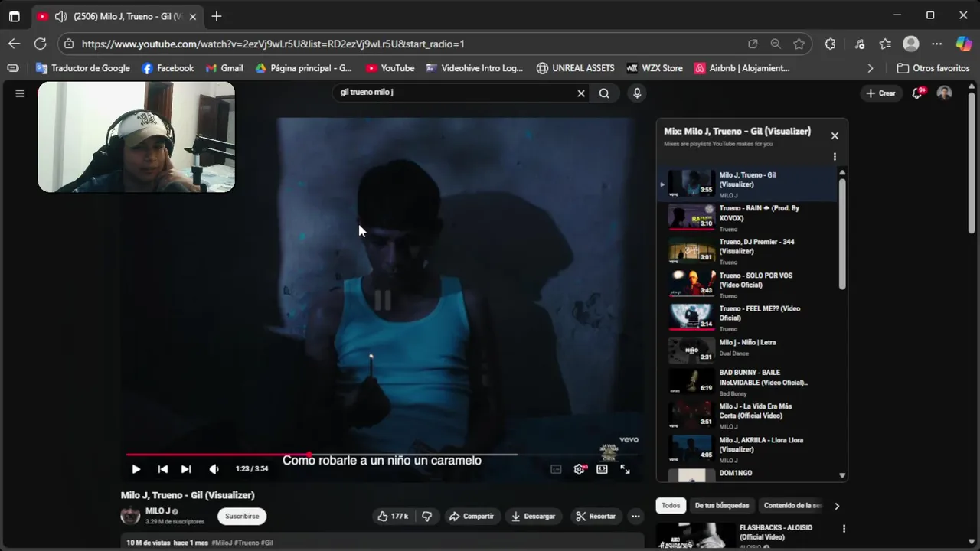Seek on the red video progress bar
This screenshot has height=551, width=980.
pyautogui.click(x=384, y=455)
